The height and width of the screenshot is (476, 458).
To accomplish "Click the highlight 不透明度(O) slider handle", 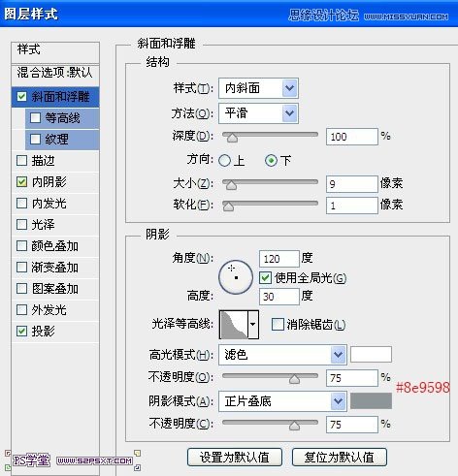I will [294, 378].
